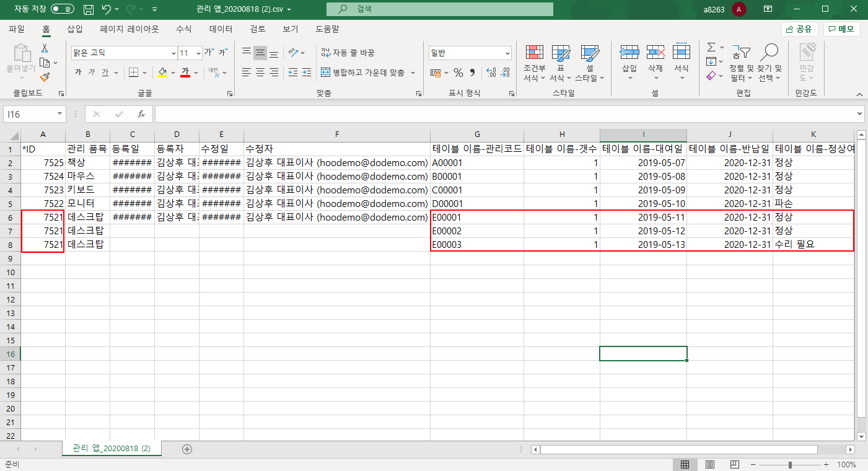Click the Share button
868x471 pixels.
[800, 29]
